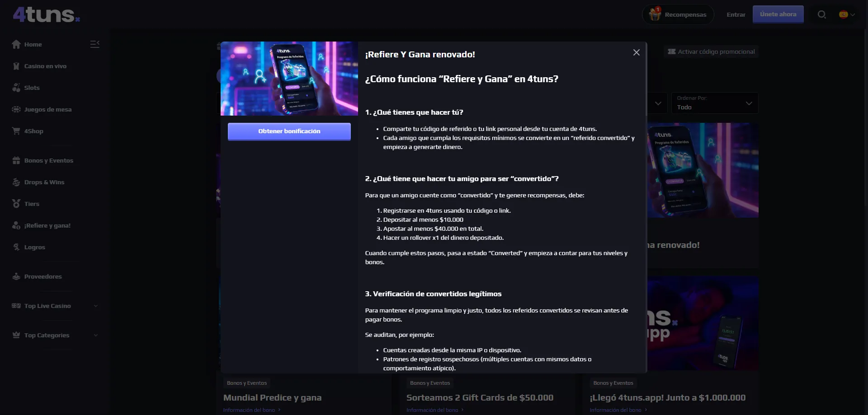The height and width of the screenshot is (415, 868).
Task: Click the Tiers medal icon
Action: [16, 204]
